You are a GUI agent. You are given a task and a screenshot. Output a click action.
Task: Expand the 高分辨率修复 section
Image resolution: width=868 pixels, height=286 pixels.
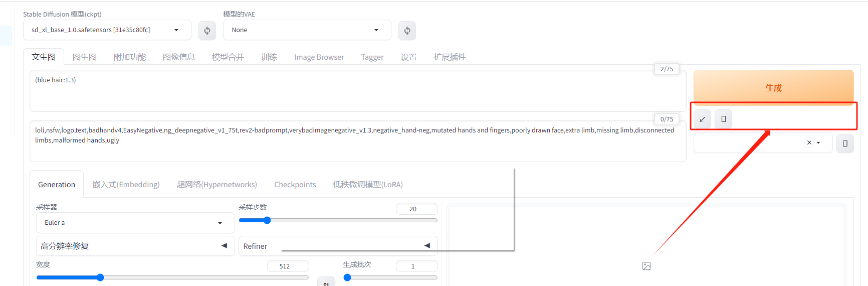135,246
